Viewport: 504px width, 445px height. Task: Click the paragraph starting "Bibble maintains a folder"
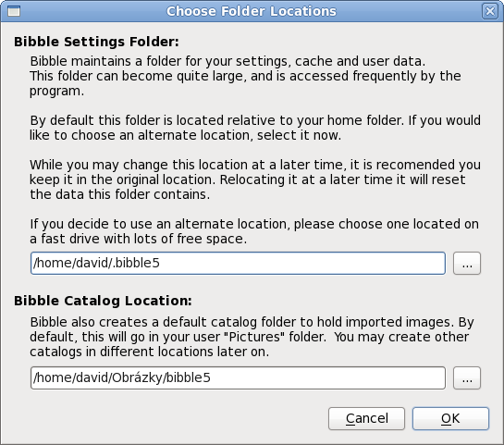point(246,76)
